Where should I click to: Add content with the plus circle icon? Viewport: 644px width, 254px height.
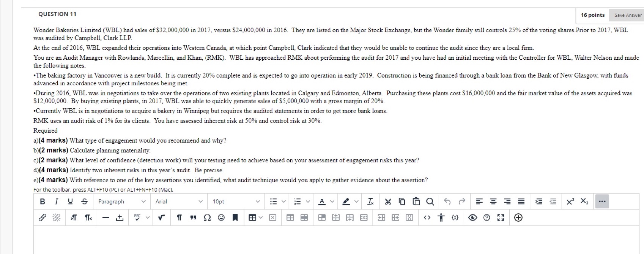[x=518, y=217]
